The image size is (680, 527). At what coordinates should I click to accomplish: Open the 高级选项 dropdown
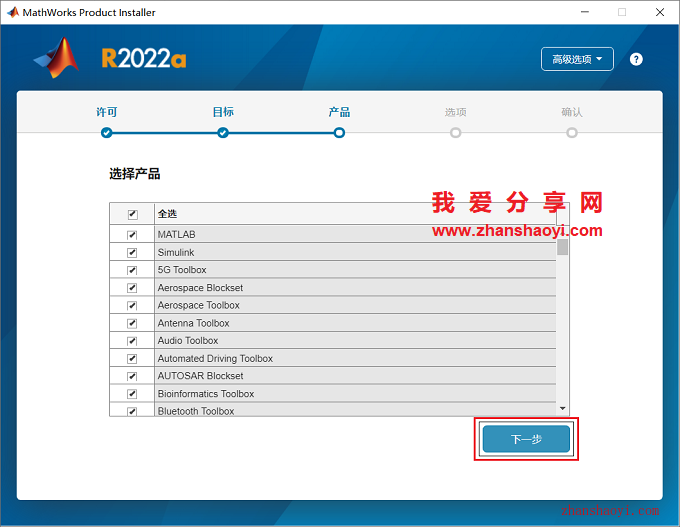pos(577,59)
